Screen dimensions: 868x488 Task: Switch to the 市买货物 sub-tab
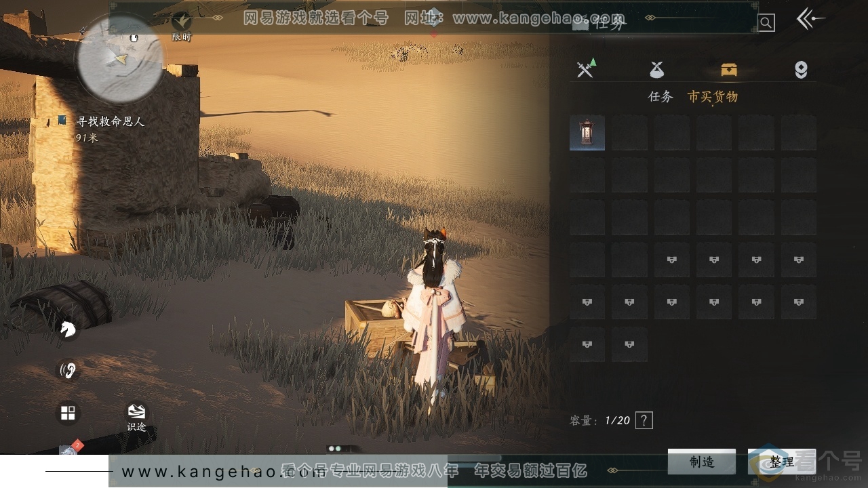coord(713,97)
